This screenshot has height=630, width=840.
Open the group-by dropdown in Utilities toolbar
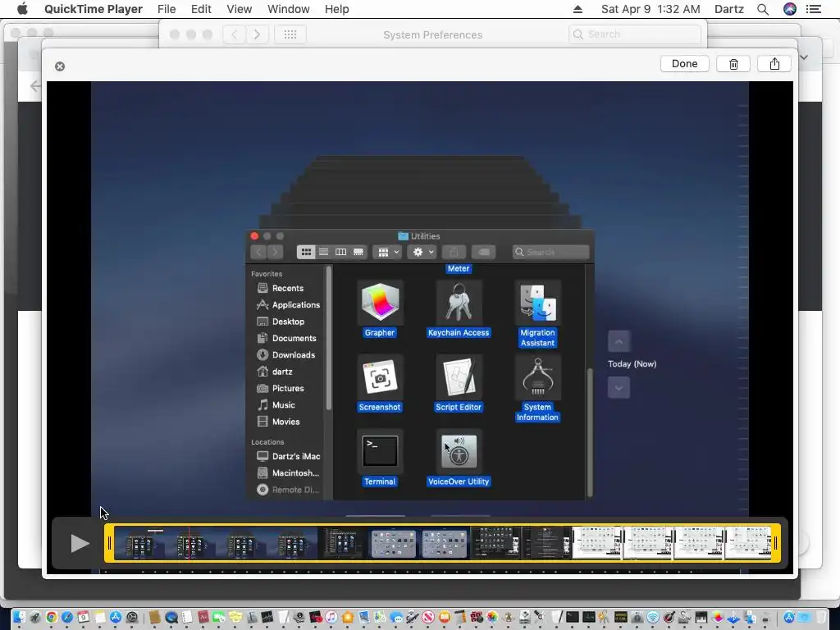tap(387, 253)
